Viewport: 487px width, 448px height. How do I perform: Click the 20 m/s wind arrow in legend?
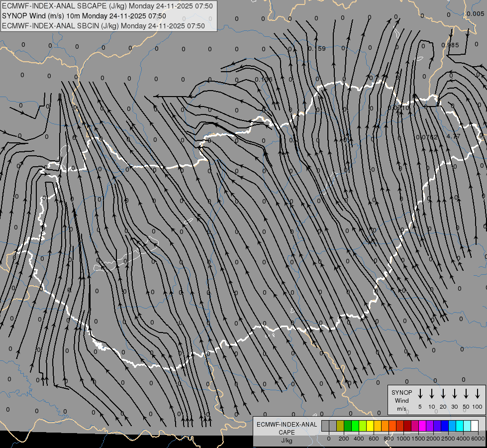pos(443,394)
